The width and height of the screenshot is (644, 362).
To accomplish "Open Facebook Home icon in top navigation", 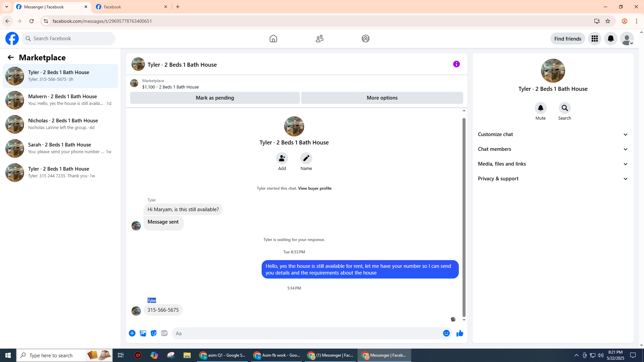I will point(273,39).
